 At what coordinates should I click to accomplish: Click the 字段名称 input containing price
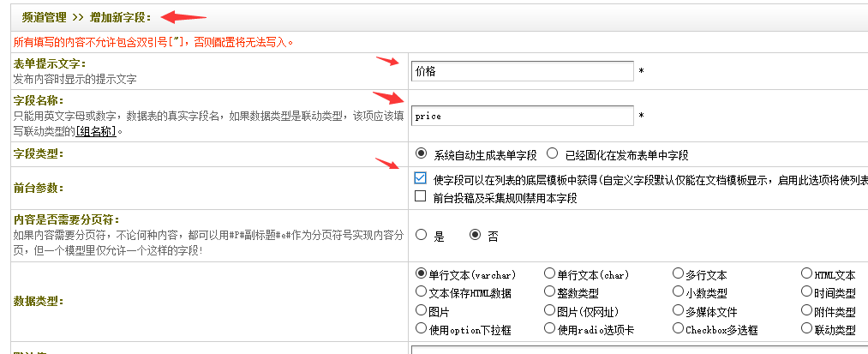click(522, 115)
